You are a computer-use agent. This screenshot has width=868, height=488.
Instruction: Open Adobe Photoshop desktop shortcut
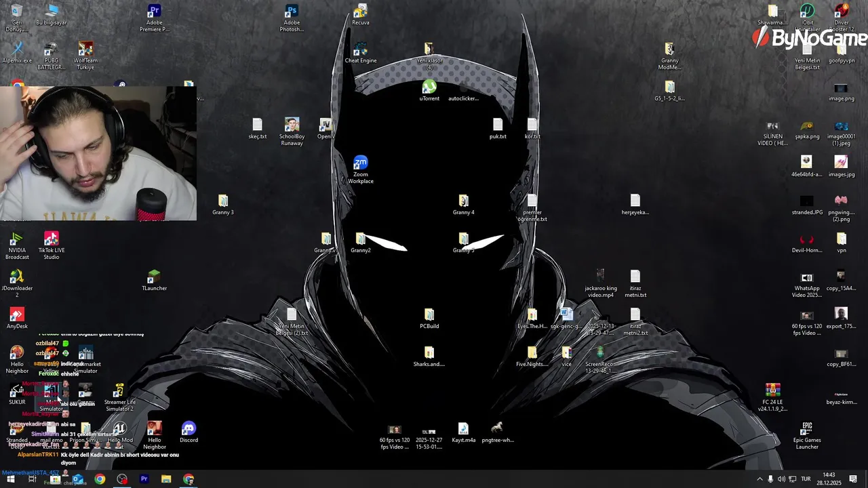click(x=292, y=18)
